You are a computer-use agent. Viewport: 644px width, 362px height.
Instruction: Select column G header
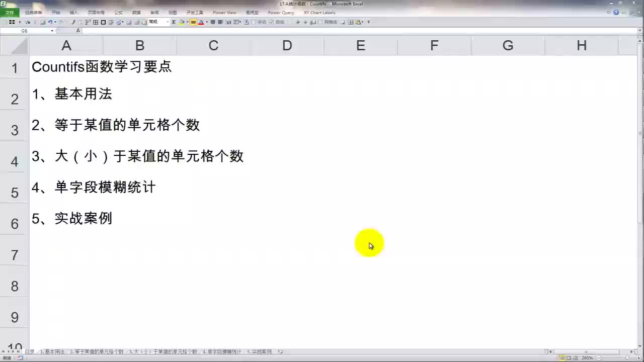(508, 46)
